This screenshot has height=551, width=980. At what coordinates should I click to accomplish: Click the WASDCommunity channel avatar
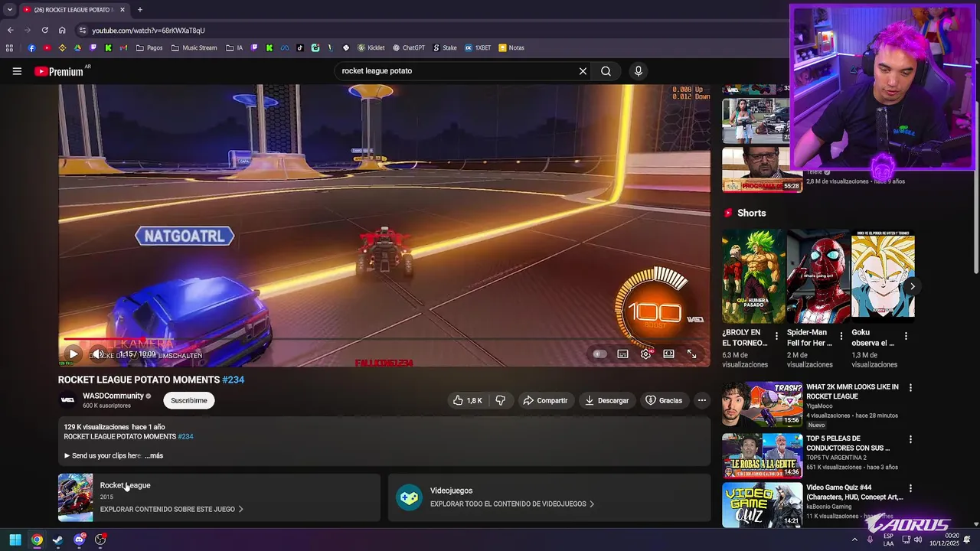pos(67,400)
